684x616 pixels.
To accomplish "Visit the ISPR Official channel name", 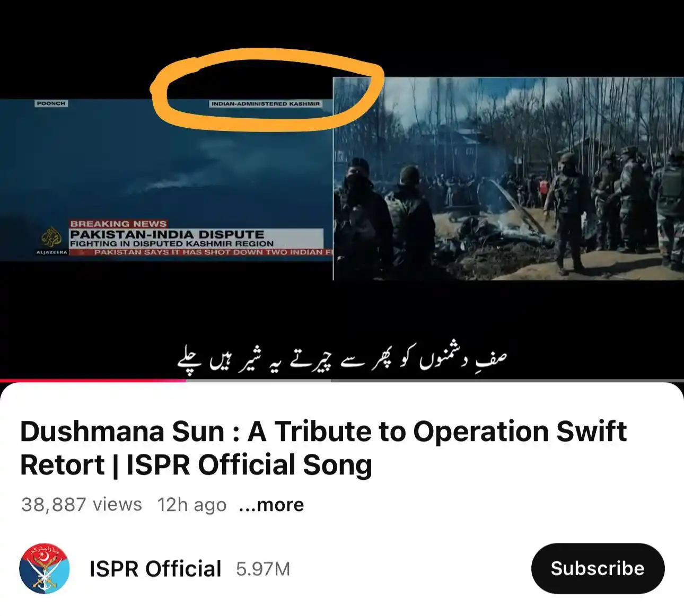I will coord(155,569).
